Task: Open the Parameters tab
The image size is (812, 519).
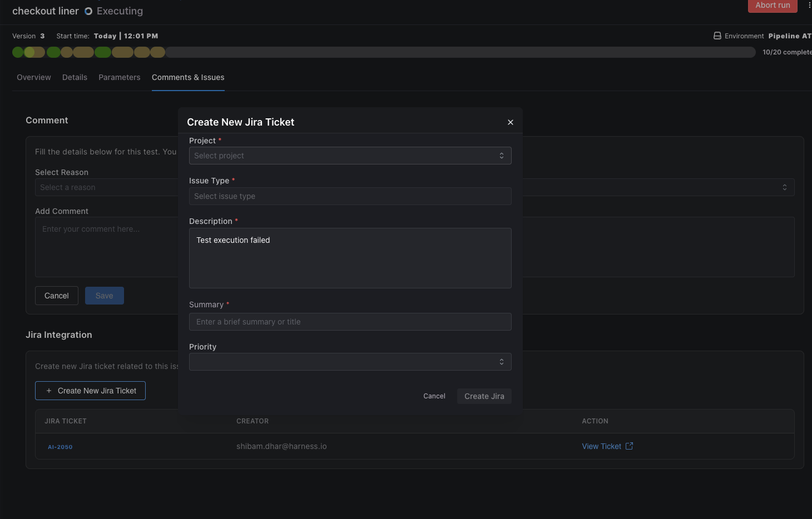Action: [x=119, y=77]
